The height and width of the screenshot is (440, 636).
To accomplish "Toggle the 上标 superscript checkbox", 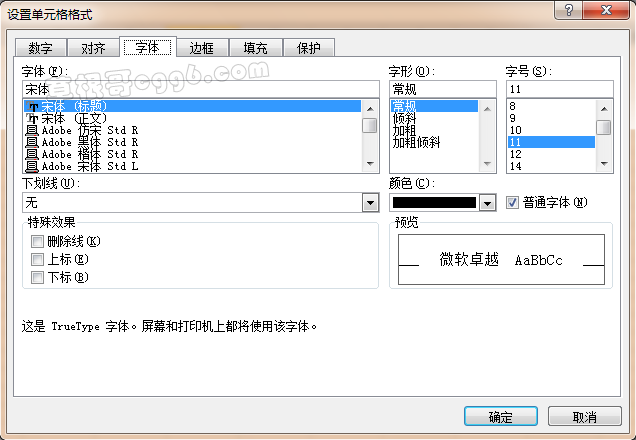I will [x=38, y=259].
